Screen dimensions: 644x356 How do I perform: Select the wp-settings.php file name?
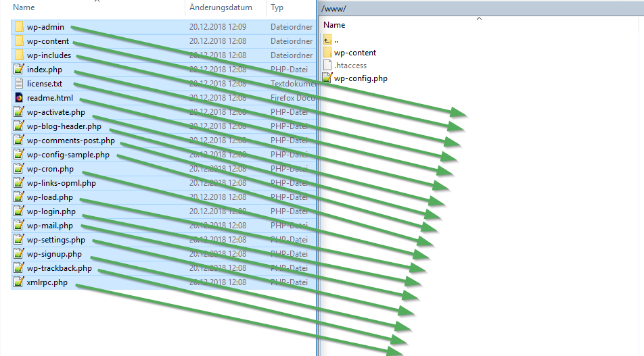point(56,240)
